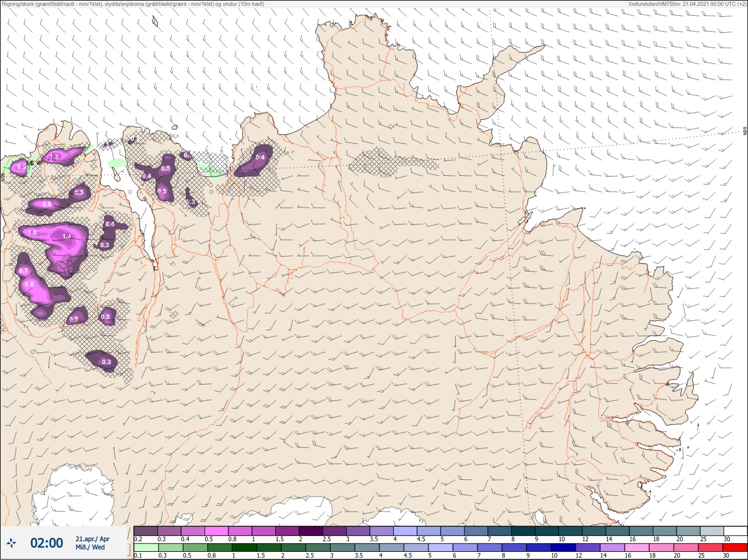
Task: Click the Veðurstofan logo icon beside the time
Action: [x=12, y=544]
